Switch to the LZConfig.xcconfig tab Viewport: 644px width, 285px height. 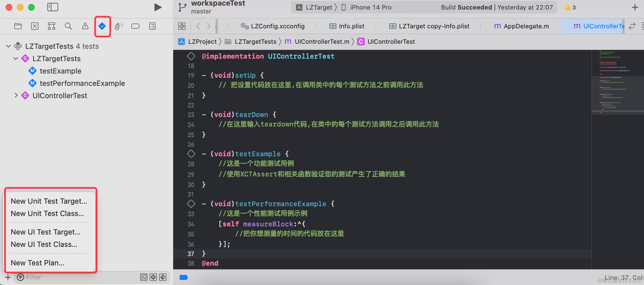point(272,26)
